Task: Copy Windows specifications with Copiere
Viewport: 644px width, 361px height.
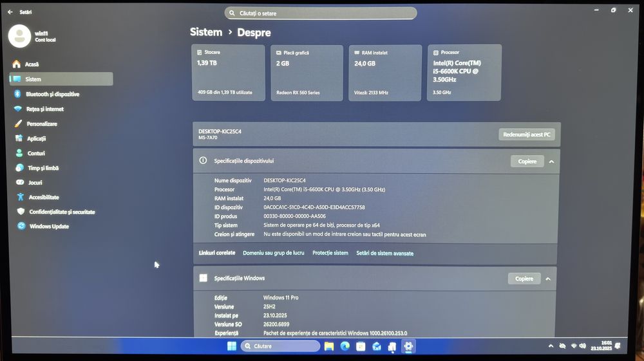Action: pos(524,279)
